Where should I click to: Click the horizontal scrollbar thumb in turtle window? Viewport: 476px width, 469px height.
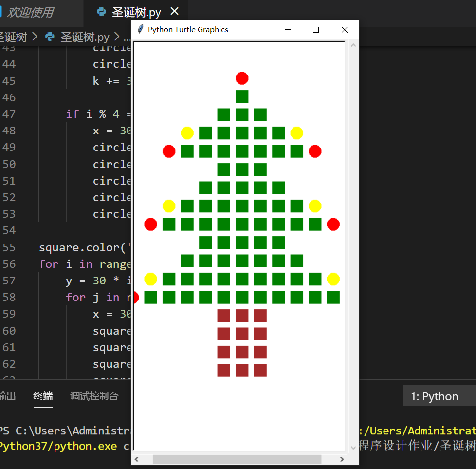pyautogui.click(x=237, y=459)
